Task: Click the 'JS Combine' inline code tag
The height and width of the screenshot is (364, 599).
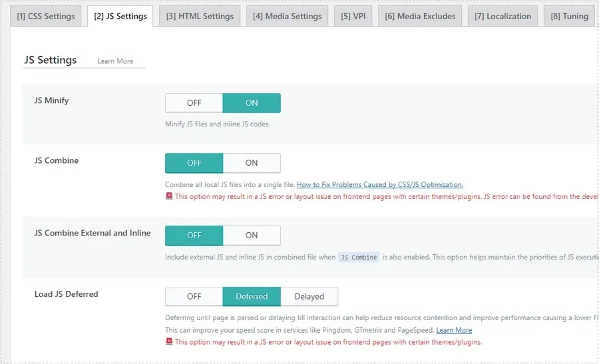Action: [359, 257]
